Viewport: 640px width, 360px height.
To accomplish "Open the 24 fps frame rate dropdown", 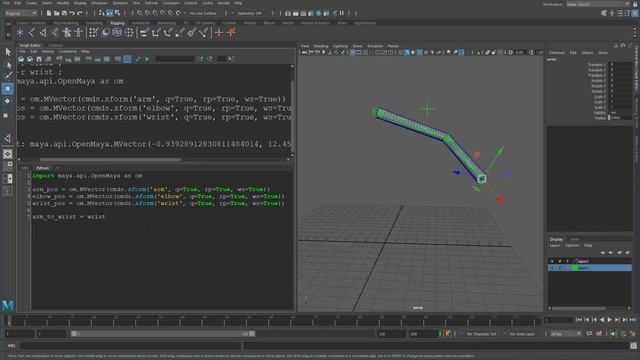I will click(565, 334).
